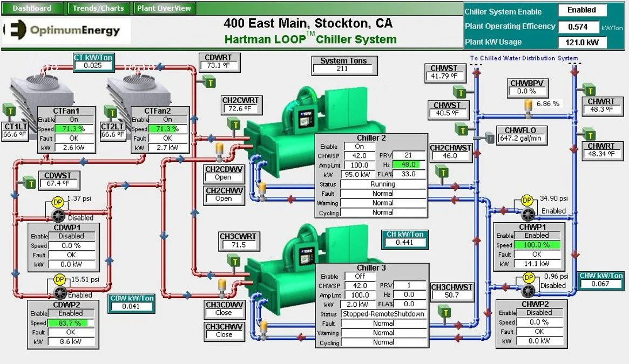Viewport: 629px width, 364px height.
Task: Switch to Trends/Charts tab
Action: tap(98, 9)
